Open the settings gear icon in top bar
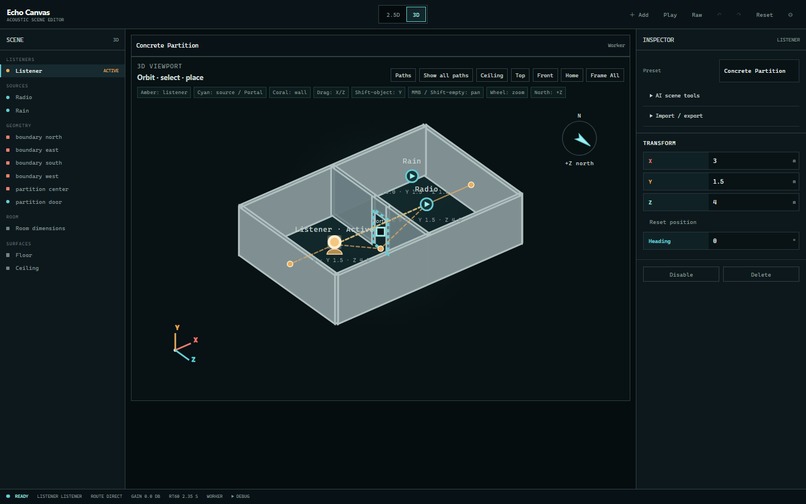This screenshot has height=504, width=806. (x=790, y=15)
